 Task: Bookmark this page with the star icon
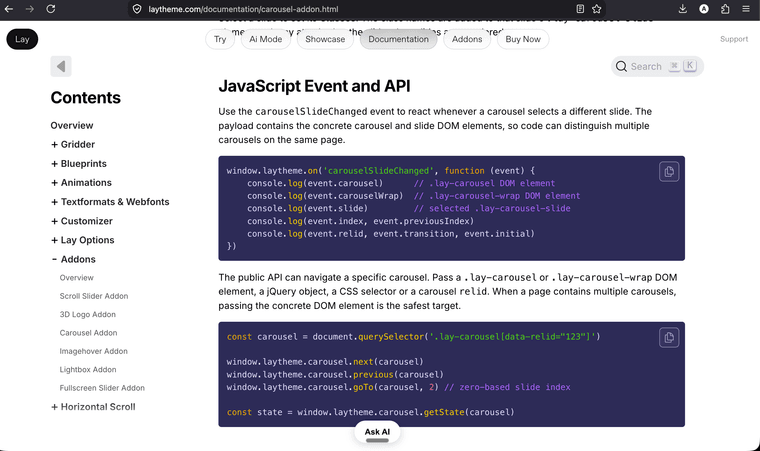tap(597, 9)
